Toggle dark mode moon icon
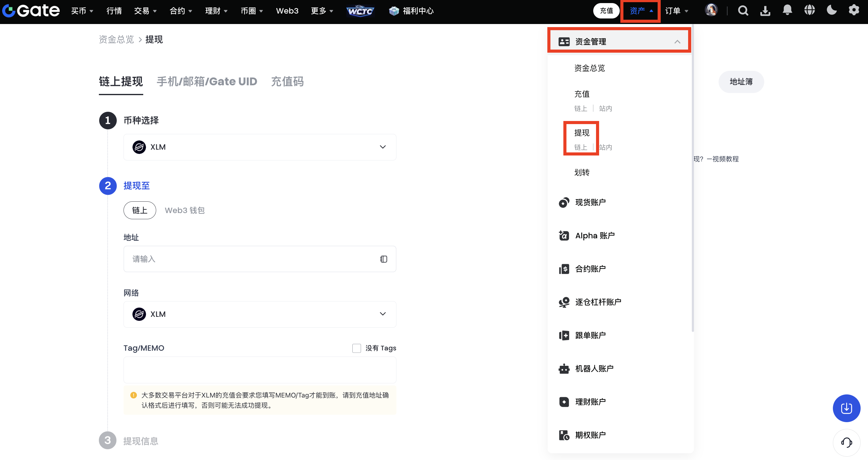The image size is (868, 460). 832,10
